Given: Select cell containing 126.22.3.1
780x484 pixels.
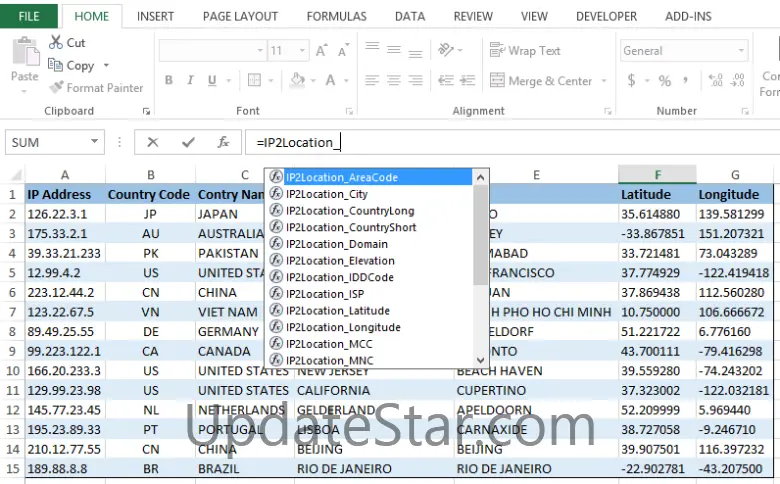Looking at the screenshot, I should [x=65, y=214].
